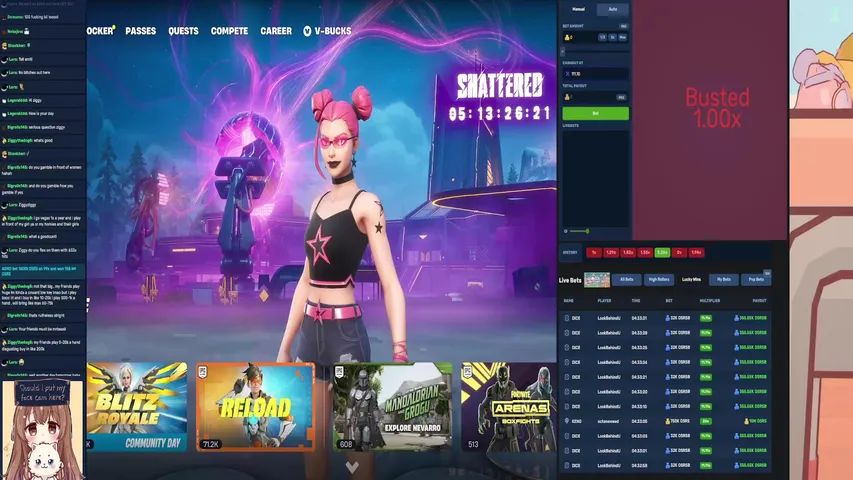
Task: Place a bet with the green Bet button
Action: (x=595, y=113)
